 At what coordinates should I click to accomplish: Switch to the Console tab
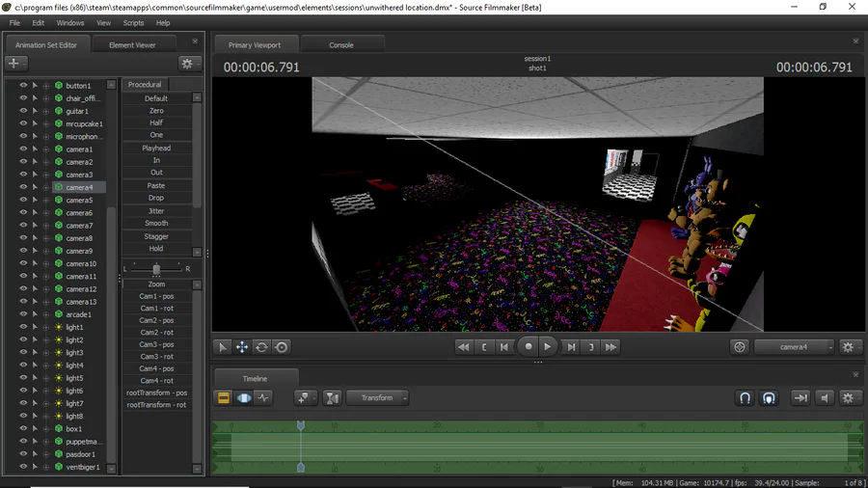point(341,44)
